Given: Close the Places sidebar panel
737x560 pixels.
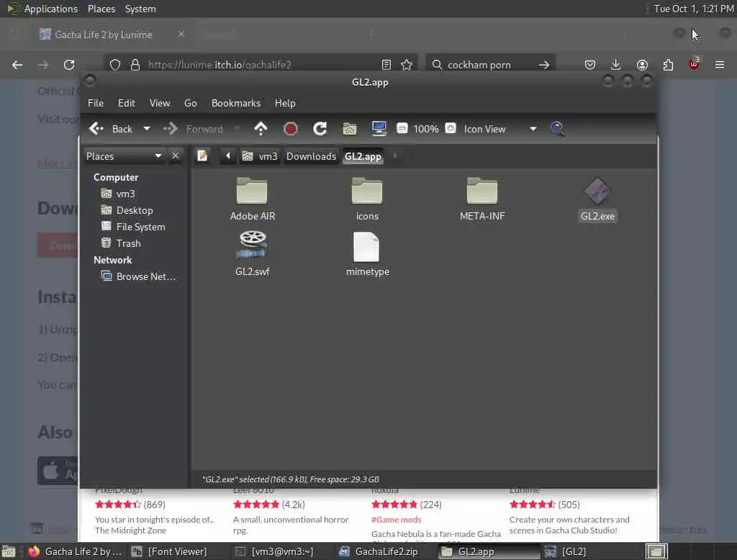Looking at the screenshot, I should (176, 155).
